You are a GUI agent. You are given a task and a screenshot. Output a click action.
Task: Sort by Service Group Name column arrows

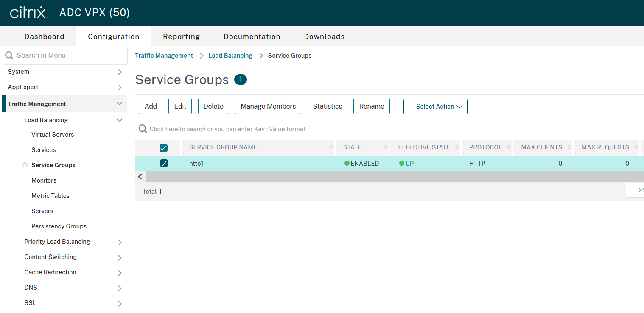[x=331, y=147]
